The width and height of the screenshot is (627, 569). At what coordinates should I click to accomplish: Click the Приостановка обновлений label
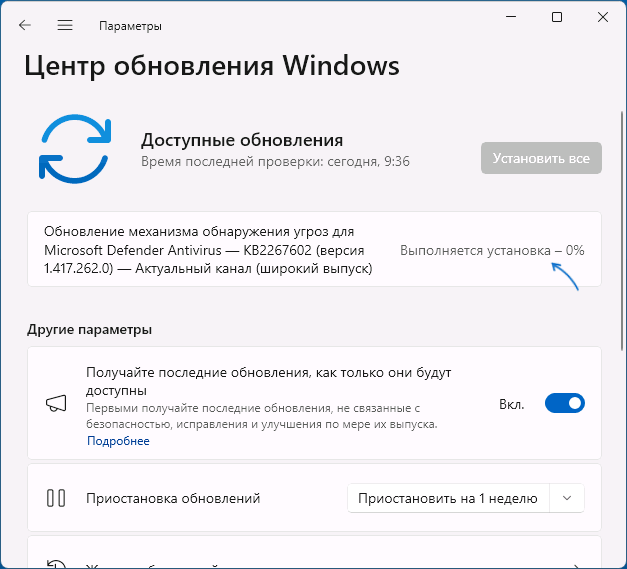(x=173, y=498)
